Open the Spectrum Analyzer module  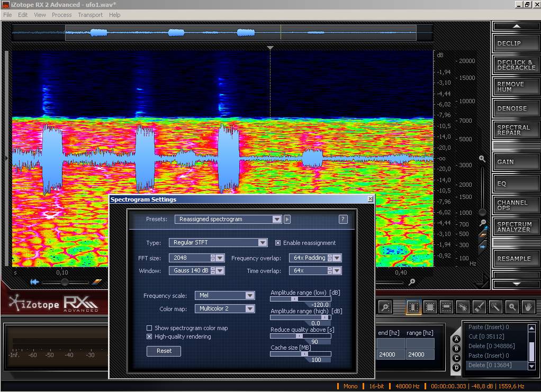coord(516,227)
